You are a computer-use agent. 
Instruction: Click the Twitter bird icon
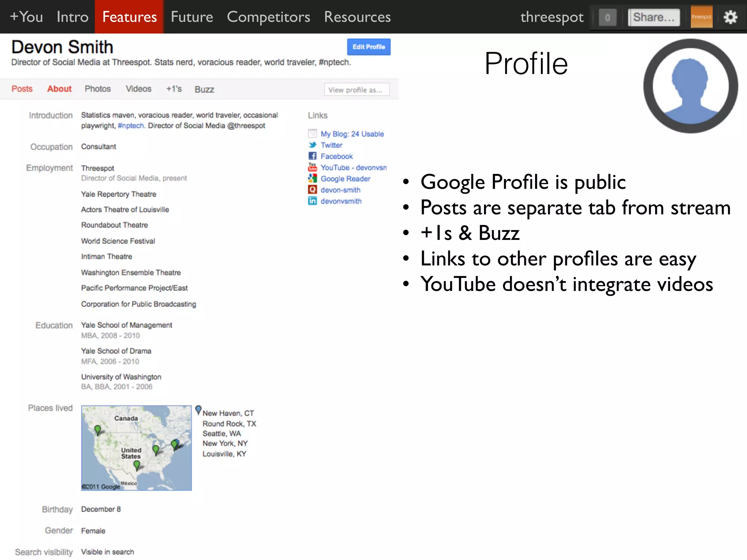313,145
